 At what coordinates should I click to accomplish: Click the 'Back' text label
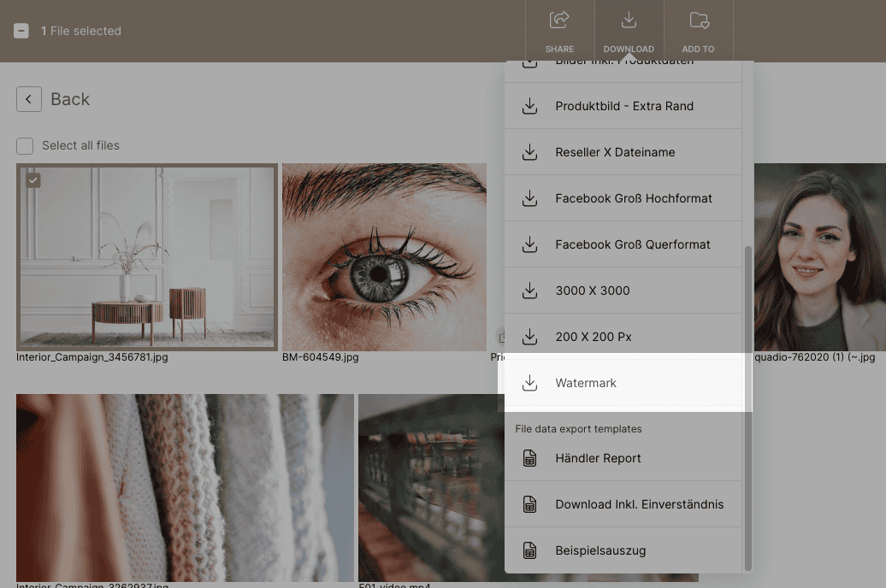(x=70, y=99)
